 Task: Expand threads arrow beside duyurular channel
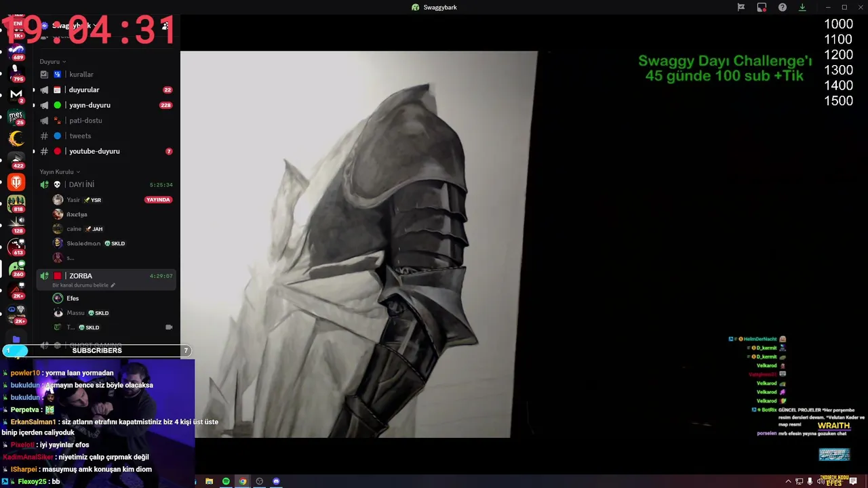(34, 90)
